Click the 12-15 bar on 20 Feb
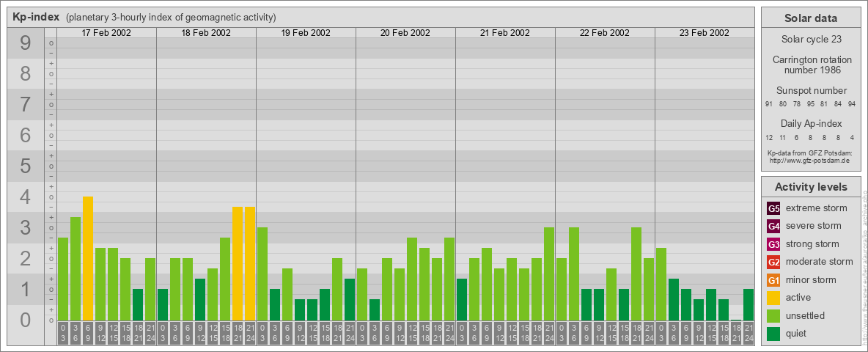Viewport: 868px width, 352px height. [x=412, y=279]
